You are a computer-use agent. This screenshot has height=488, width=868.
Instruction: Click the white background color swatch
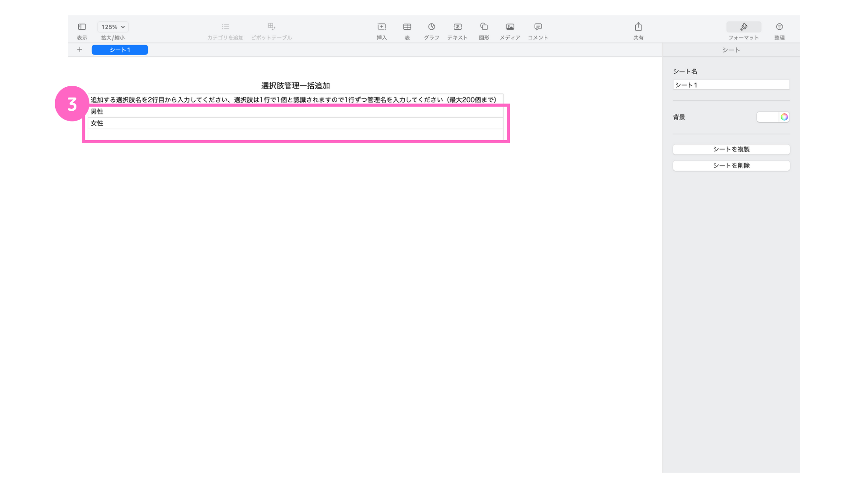[x=768, y=117]
